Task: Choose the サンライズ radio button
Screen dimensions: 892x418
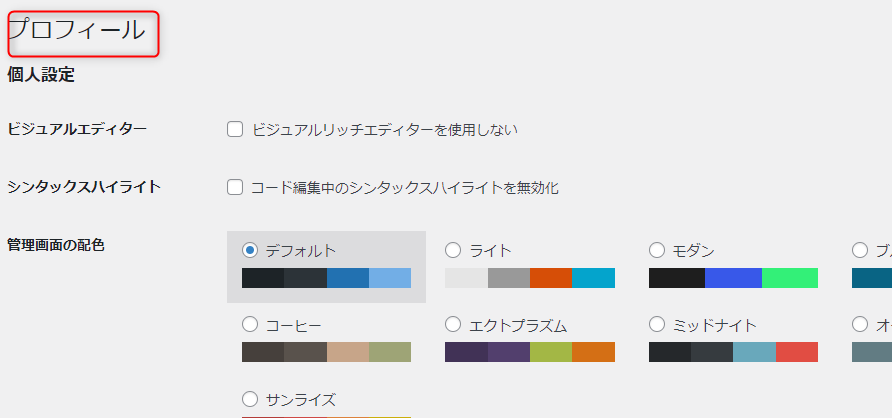Action: [x=250, y=399]
